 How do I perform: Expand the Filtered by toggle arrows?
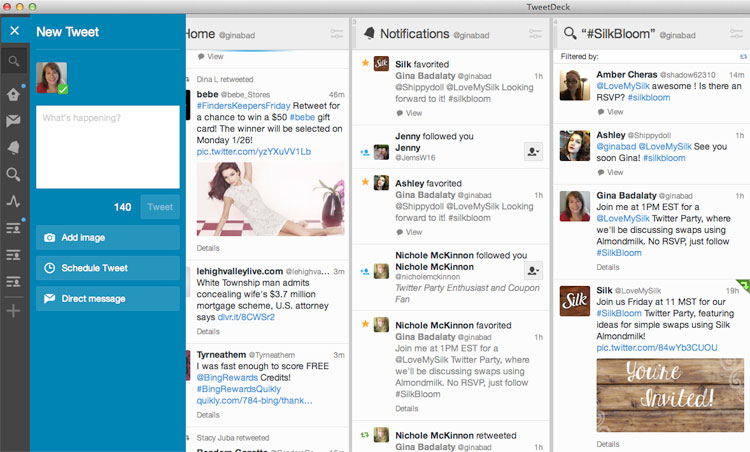tap(743, 56)
